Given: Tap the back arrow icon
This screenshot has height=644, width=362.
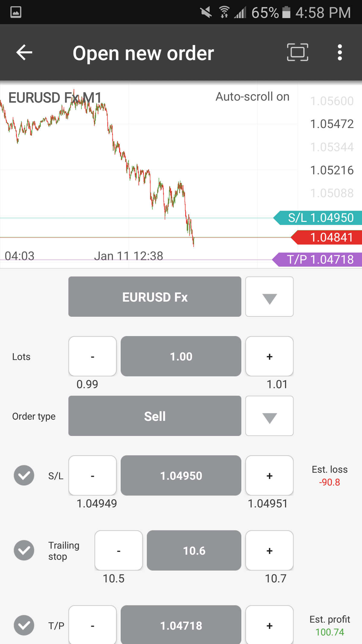Looking at the screenshot, I should pos(24,53).
